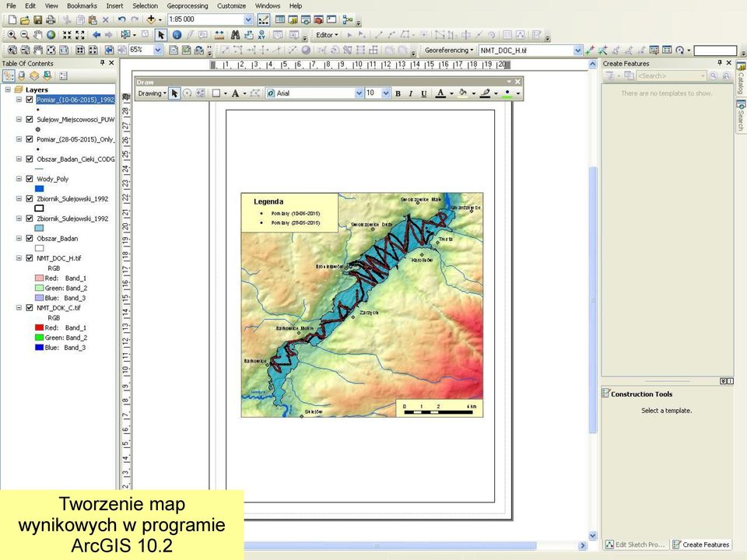Select the Zoom In tool
The width and height of the screenshot is (747, 560).
coord(12,35)
